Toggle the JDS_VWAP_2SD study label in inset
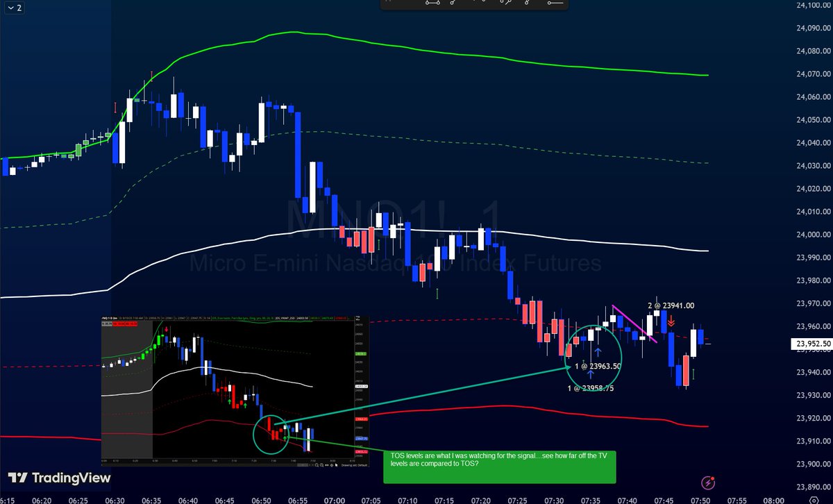Screen dimensions: 833x504 point(283,317)
